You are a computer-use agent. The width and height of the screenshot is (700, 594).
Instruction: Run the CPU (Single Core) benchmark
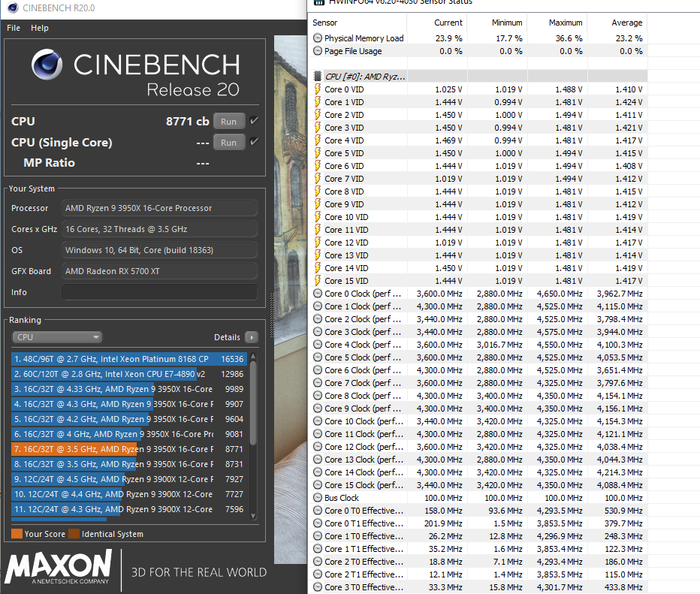click(228, 143)
